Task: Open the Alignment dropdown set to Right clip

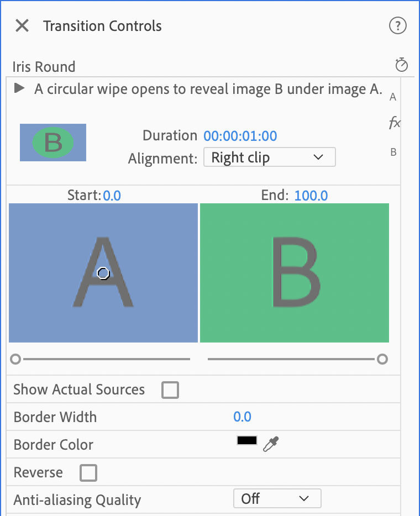Action: point(269,157)
